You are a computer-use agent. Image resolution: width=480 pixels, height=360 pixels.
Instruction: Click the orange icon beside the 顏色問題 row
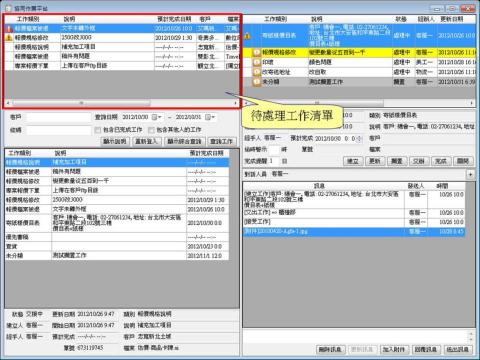pos(257,62)
